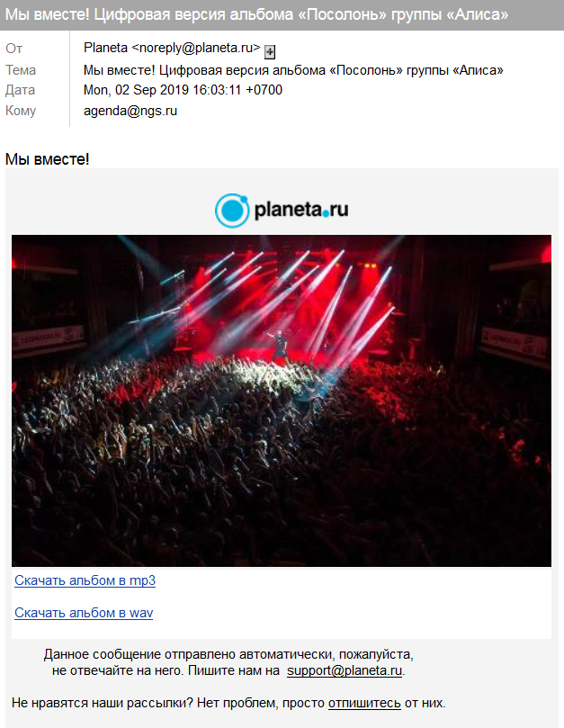Image resolution: width=564 pixels, height=728 pixels.
Task: Click the planeta.ru circular logo icon
Action: [x=232, y=211]
